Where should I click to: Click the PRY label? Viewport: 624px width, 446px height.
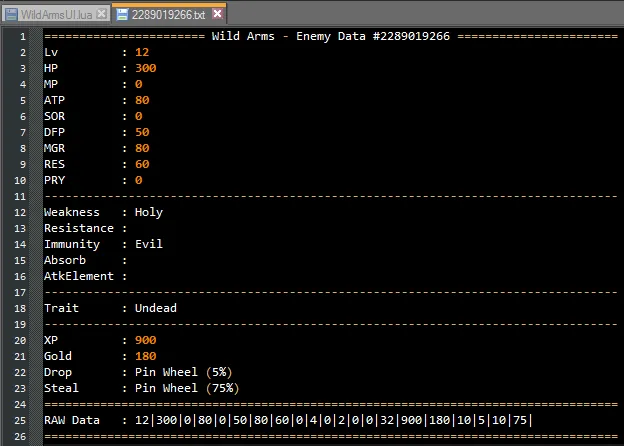[55, 180]
